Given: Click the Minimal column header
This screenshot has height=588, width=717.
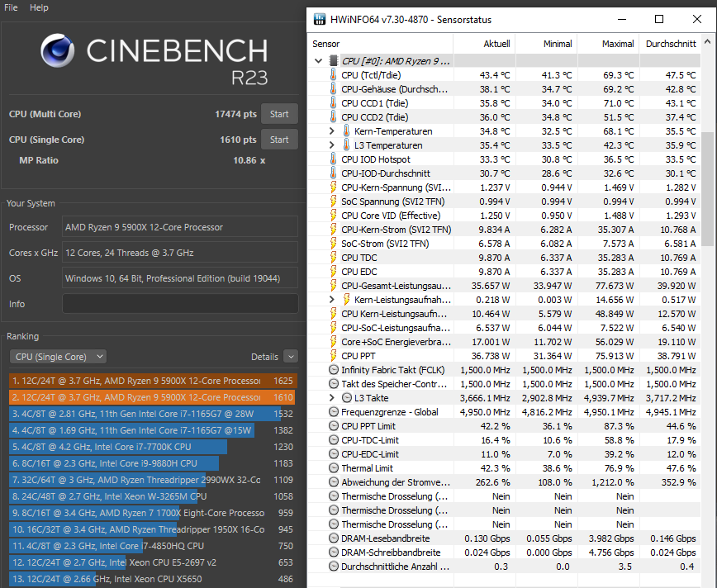Looking at the screenshot, I should 547,44.
